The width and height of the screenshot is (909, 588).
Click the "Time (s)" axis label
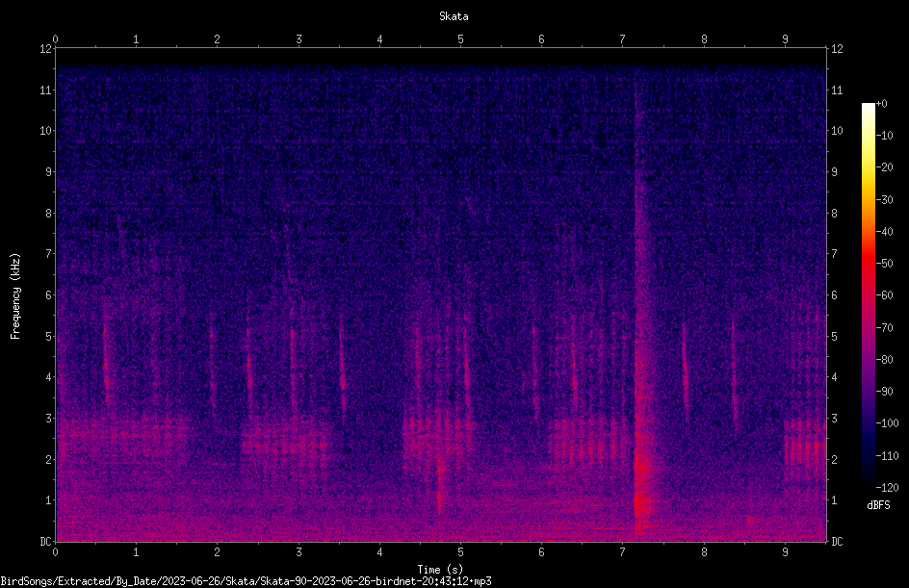coord(440,570)
